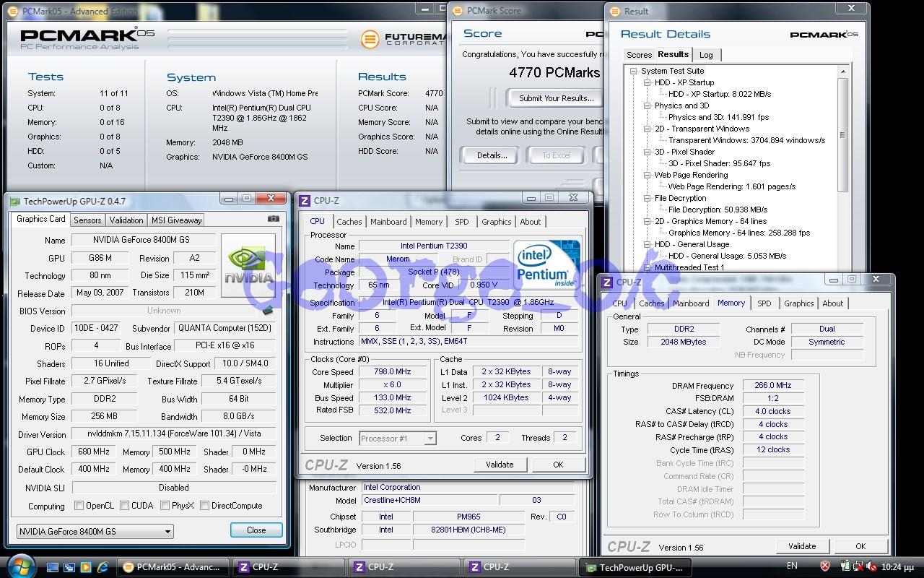Enable the CUDA checkbox

[x=125, y=506]
